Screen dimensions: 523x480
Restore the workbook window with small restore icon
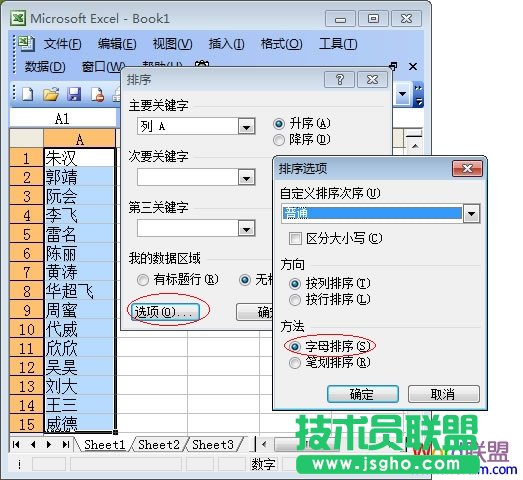click(x=394, y=66)
